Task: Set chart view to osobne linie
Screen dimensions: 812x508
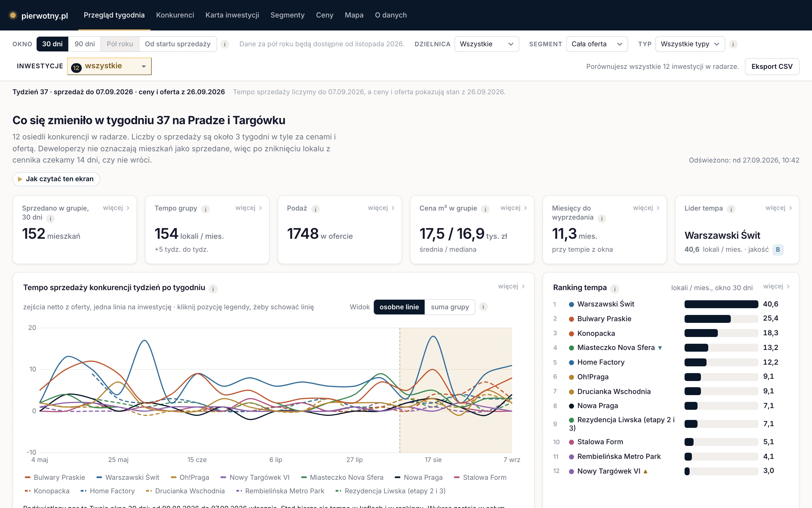Action: [399, 307]
